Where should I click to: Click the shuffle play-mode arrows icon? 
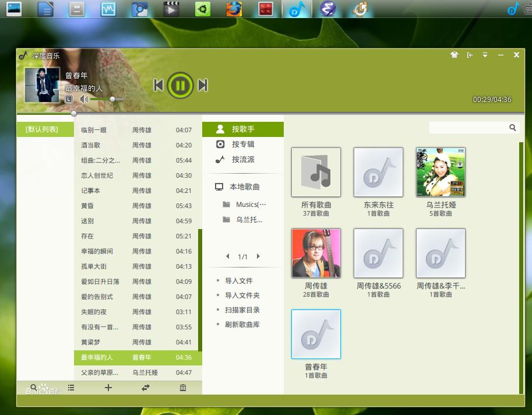pyautogui.click(x=145, y=388)
